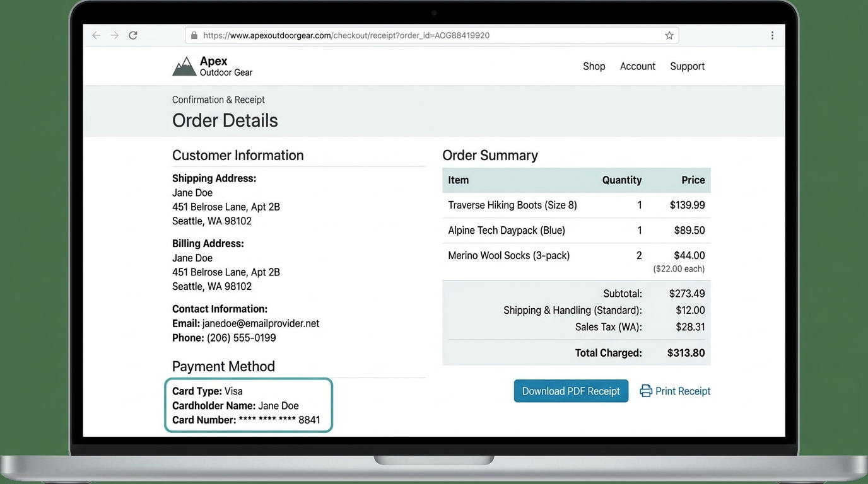Click the printer icon beside Print Receipt
Viewport: 868px width, 484px height.
pos(646,391)
